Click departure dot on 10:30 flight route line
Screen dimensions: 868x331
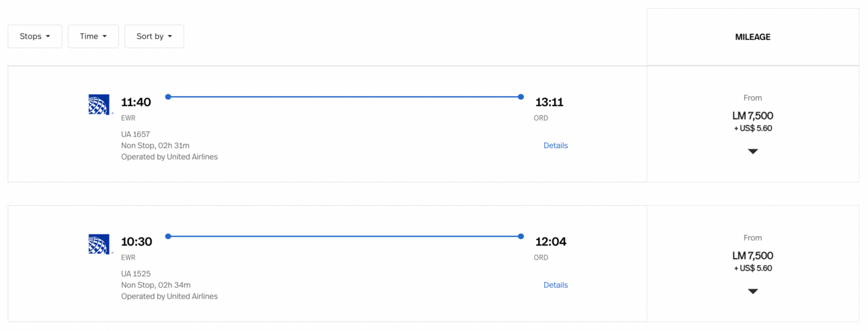168,236
